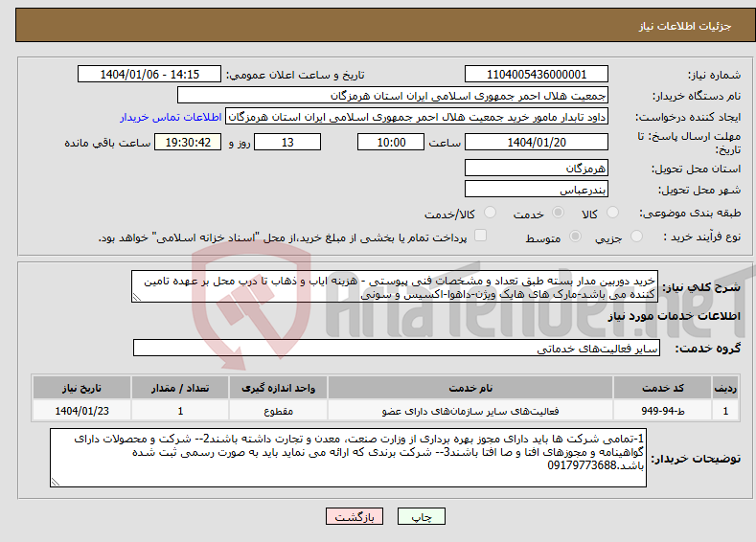Click the buyer notes text area
Image resolution: width=756 pixels, height=542 pixels.
tap(348, 458)
